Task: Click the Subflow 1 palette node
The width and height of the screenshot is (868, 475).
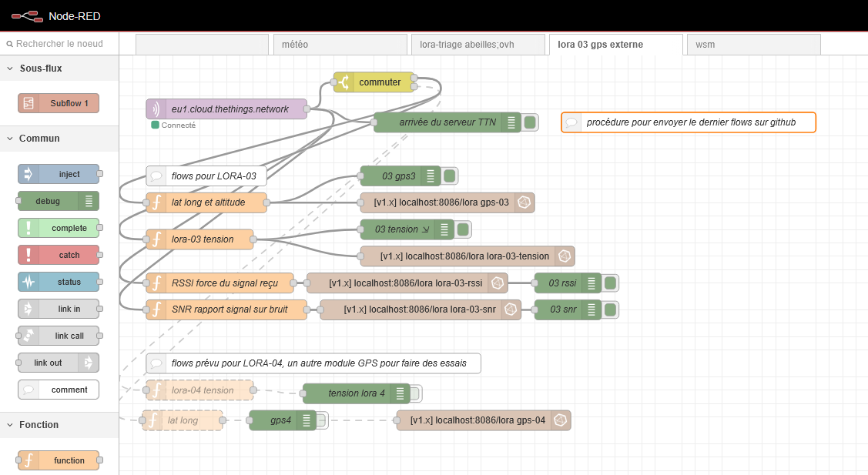Action: tap(59, 103)
